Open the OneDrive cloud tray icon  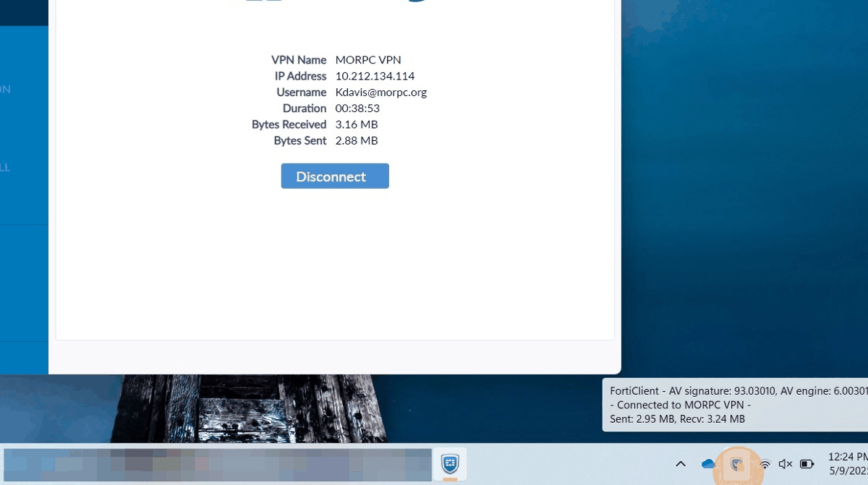click(708, 464)
